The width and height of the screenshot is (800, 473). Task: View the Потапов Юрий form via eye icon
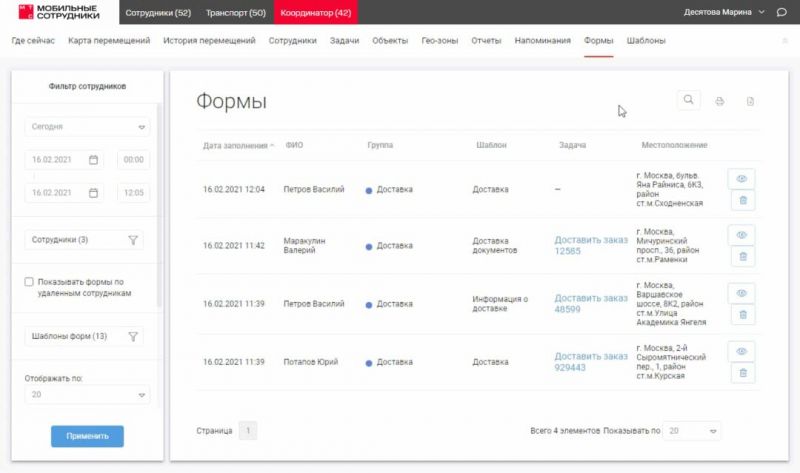742,351
